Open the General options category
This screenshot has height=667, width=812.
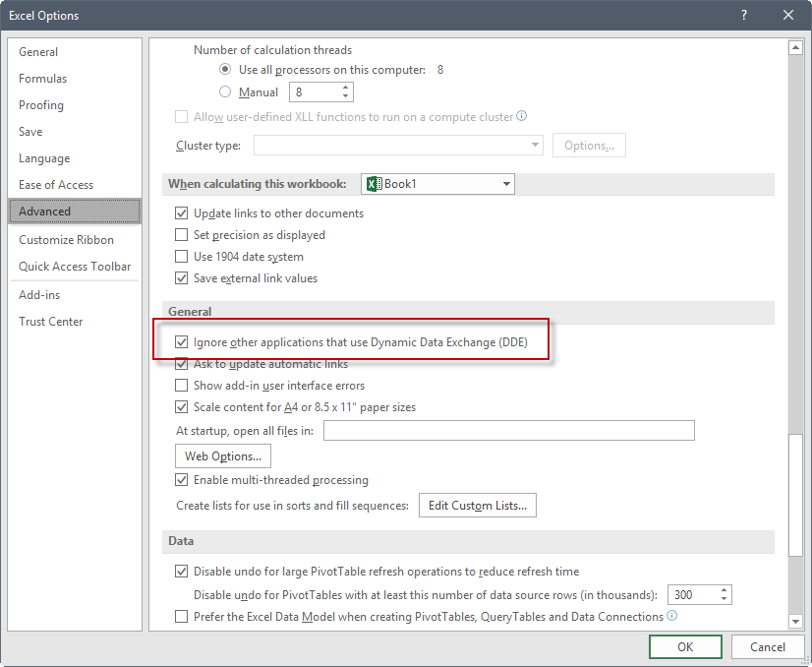[75, 52]
